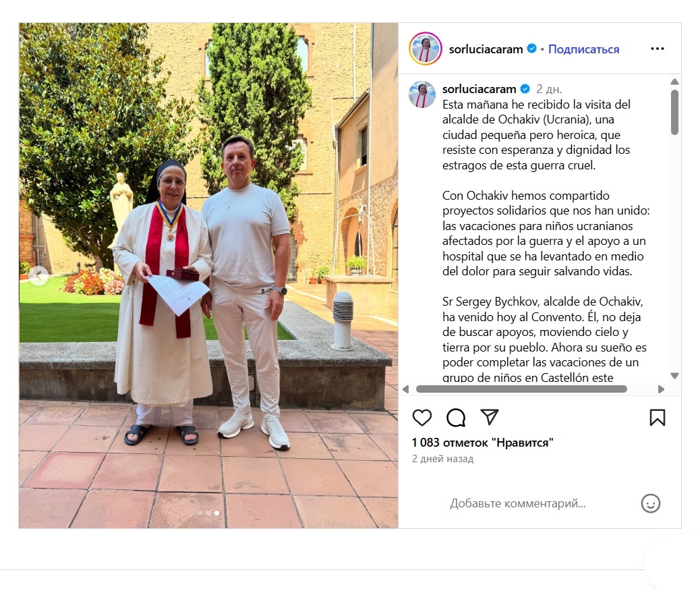Click the sorluciacaram username in caption
Screen dimensions: 700x589
(479, 89)
